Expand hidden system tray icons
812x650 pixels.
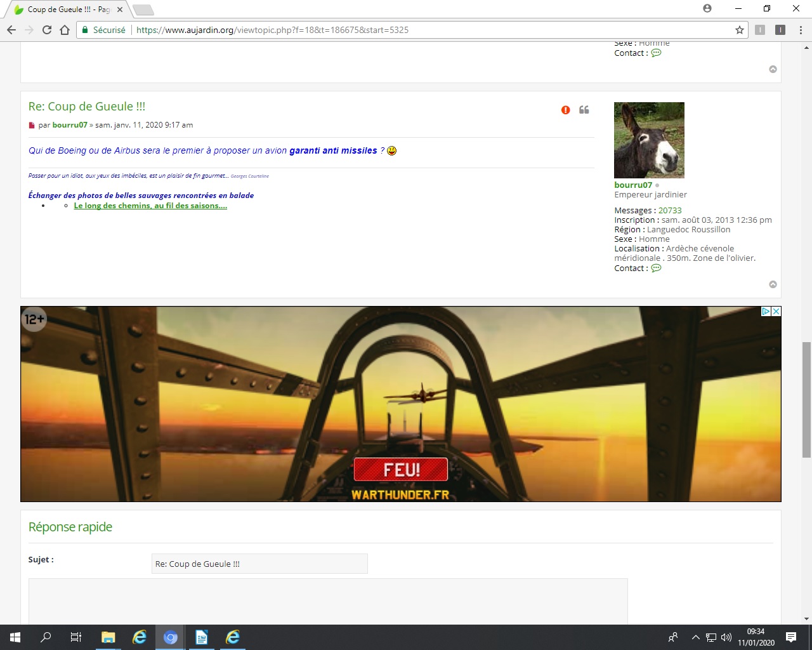pyautogui.click(x=695, y=637)
